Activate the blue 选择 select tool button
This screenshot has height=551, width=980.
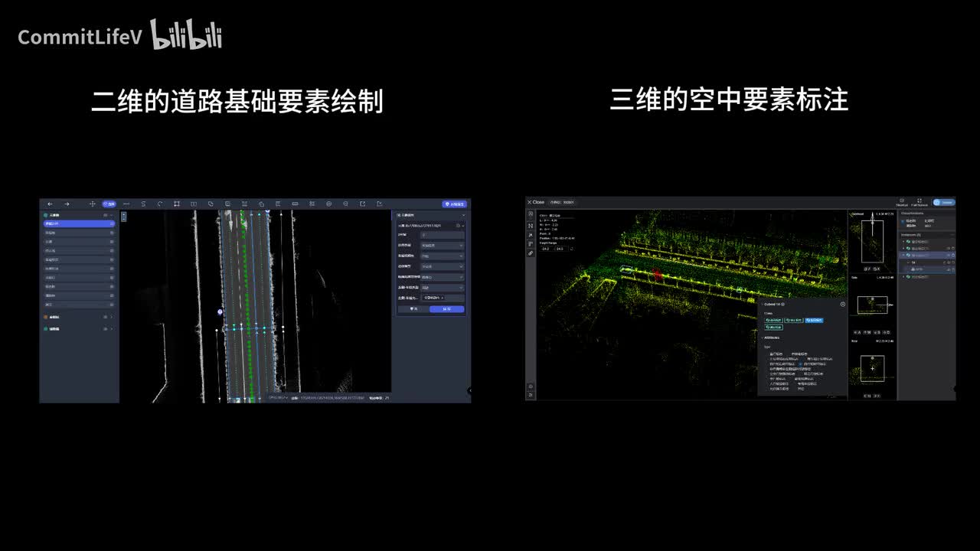tap(109, 204)
